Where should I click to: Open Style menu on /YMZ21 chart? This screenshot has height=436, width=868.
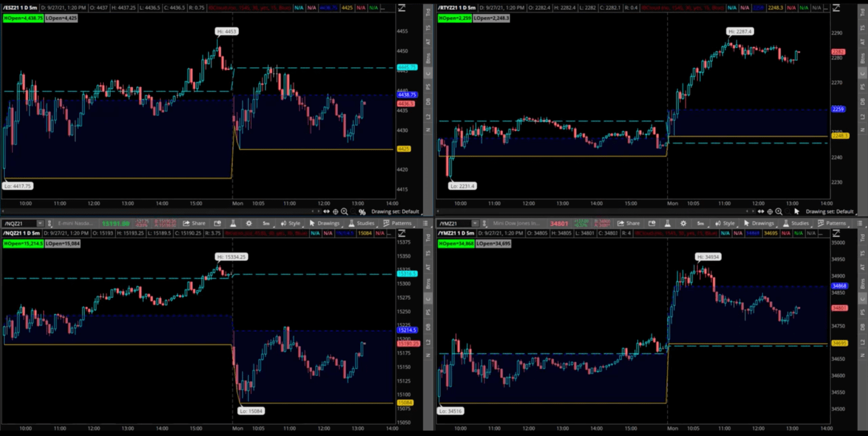pos(725,223)
